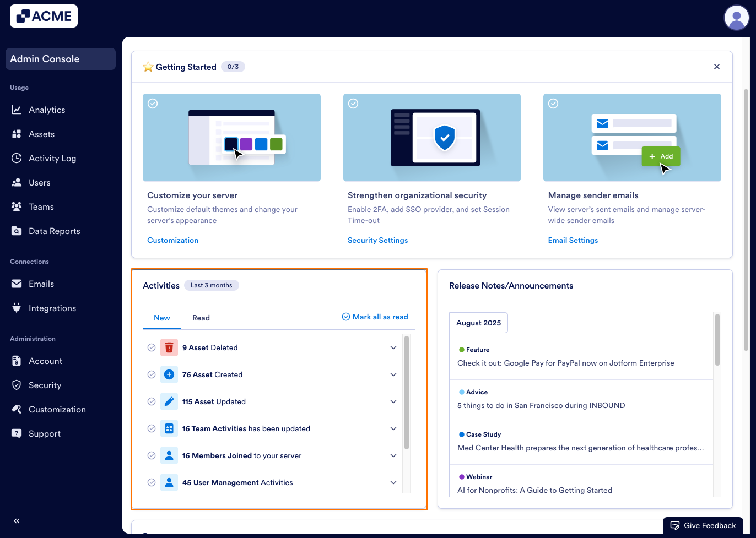
Task: Collapse the left sidebar
Action: pyautogui.click(x=16, y=520)
